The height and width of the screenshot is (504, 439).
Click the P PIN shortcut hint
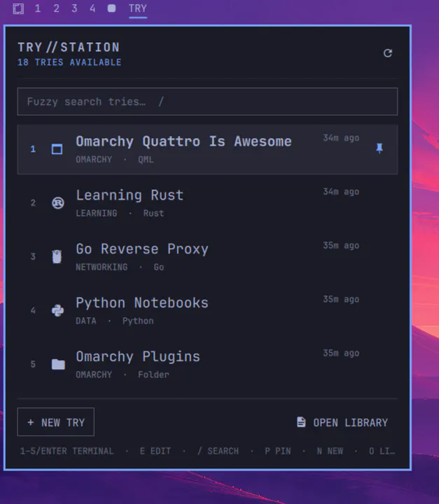point(278,451)
